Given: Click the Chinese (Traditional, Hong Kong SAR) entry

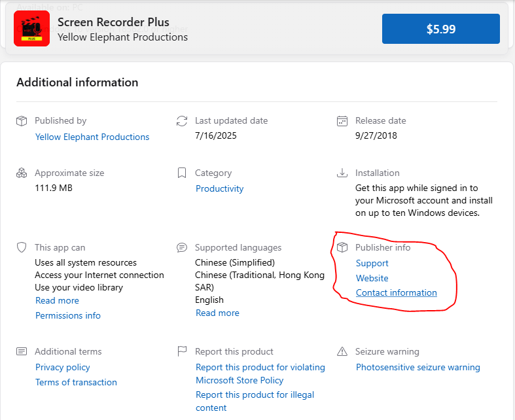Looking at the screenshot, I should (x=260, y=281).
